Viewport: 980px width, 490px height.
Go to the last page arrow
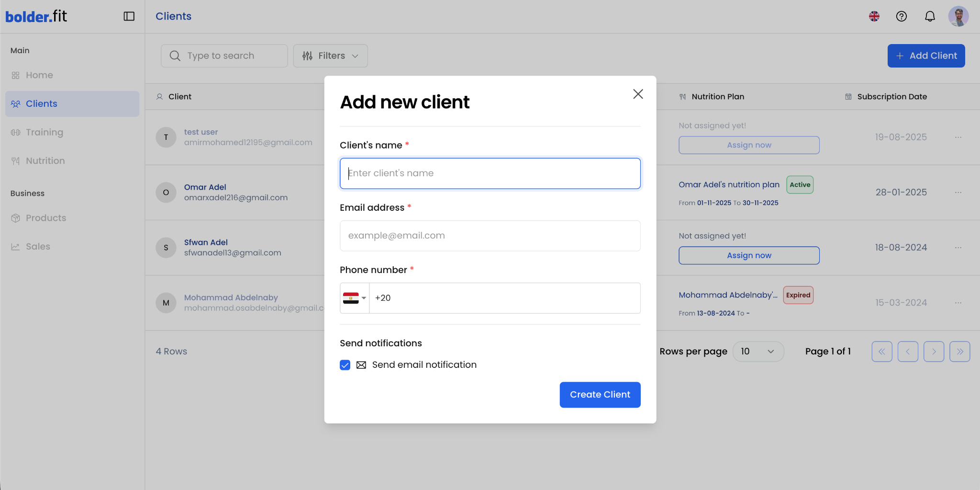pos(959,351)
